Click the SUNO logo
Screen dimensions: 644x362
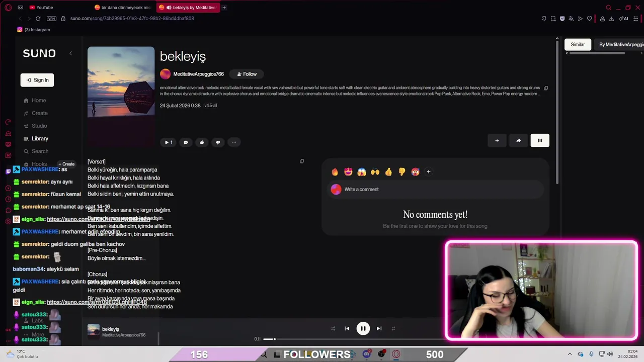[39, 53]
